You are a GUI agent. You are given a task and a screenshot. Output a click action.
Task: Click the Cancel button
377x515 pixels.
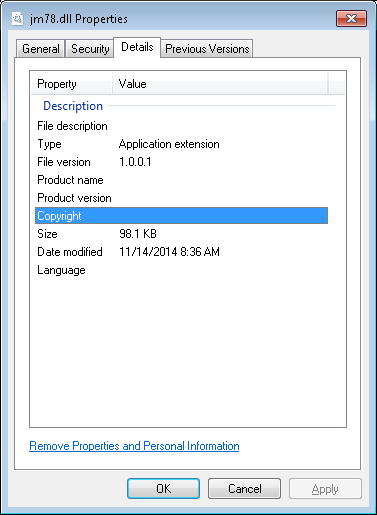click(x=244, y=489)
